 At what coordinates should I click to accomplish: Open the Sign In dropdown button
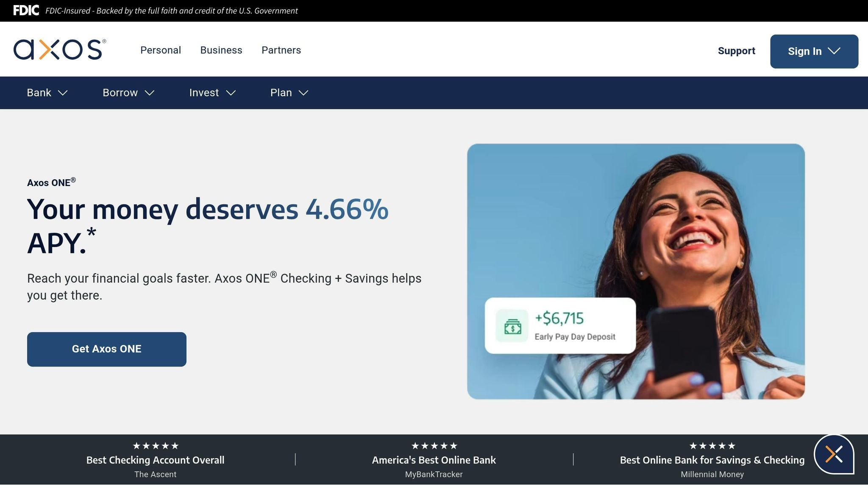coord(814,51)
